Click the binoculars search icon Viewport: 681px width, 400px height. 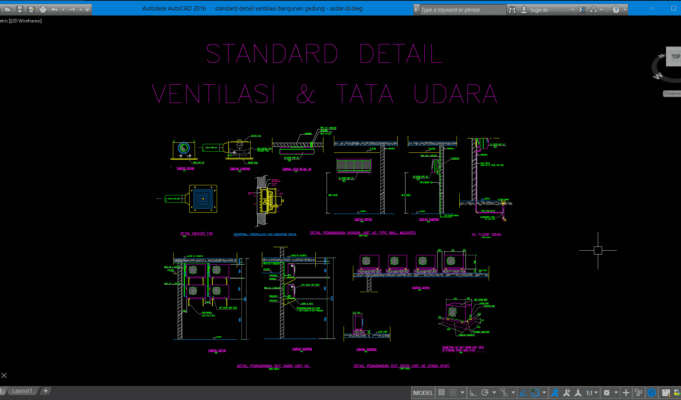(512, 10)
